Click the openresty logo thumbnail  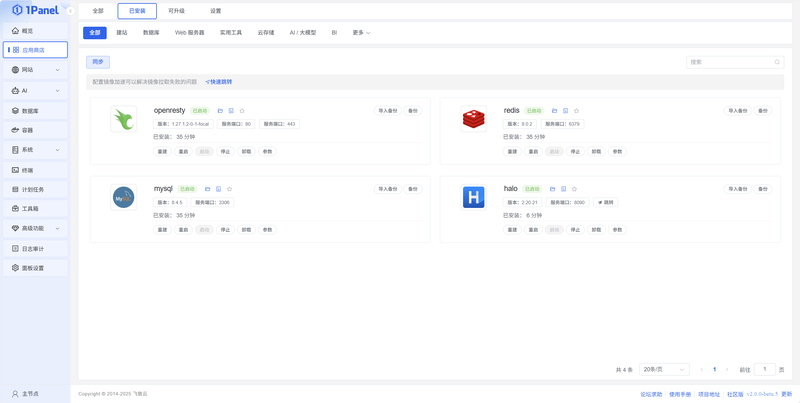click(x=123, y=119)
